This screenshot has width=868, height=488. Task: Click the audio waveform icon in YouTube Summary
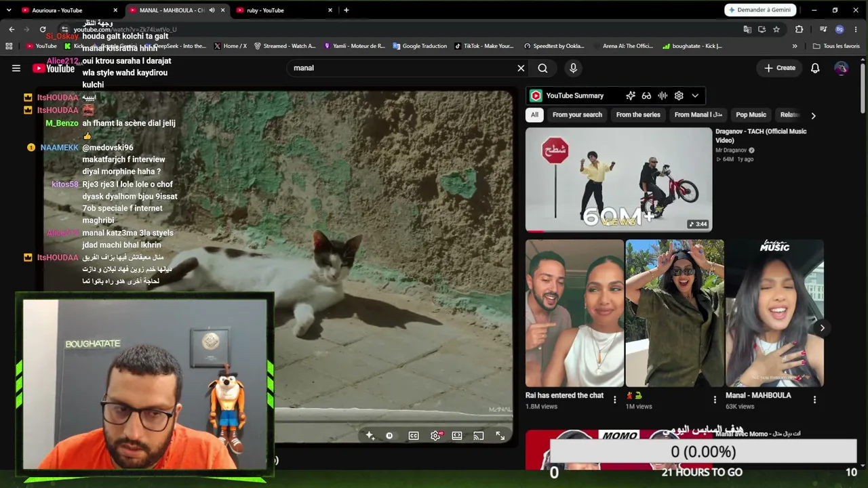(663, 96)
